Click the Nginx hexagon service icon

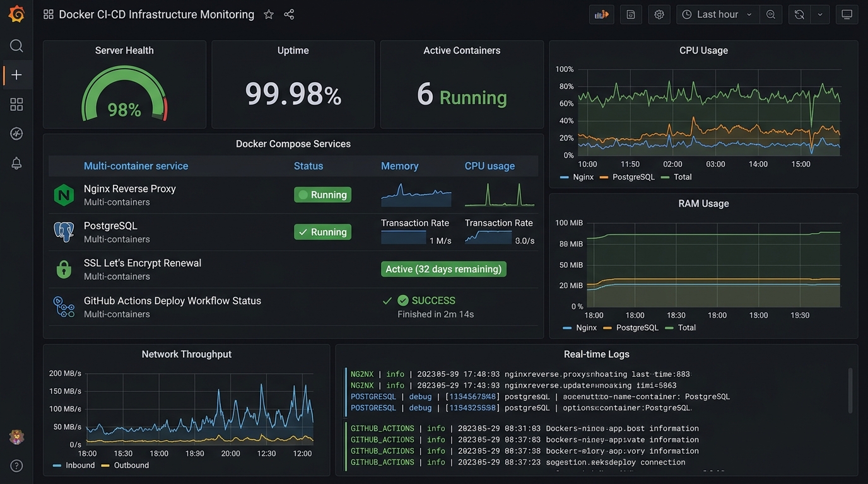tap(64, 195)
